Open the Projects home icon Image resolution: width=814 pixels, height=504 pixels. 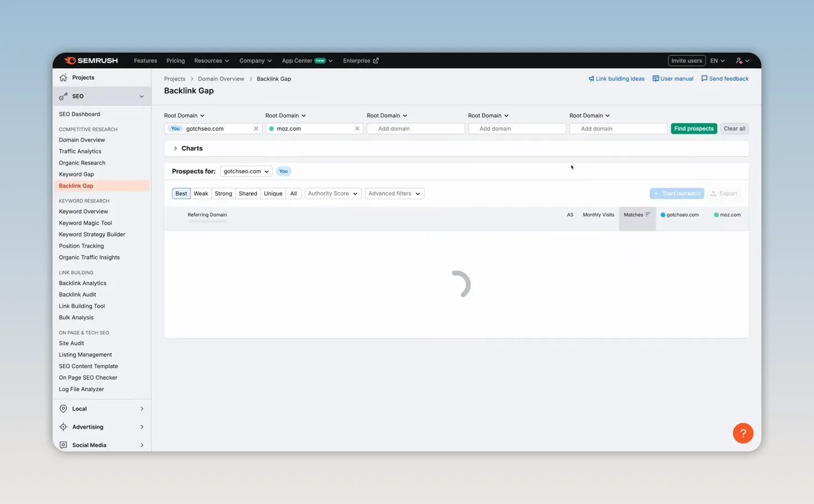[x=63, y=78]
